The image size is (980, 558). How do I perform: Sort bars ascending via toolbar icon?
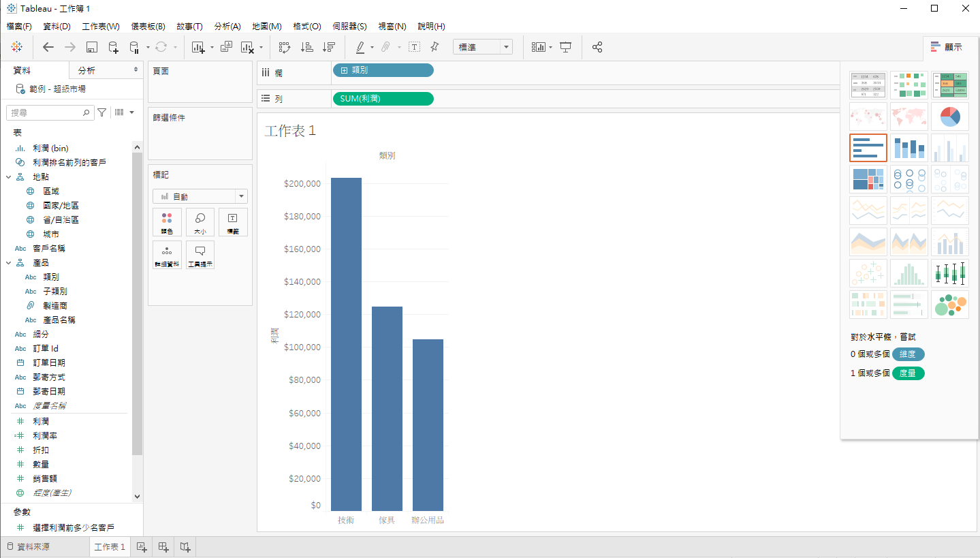(x=307, y=47)
